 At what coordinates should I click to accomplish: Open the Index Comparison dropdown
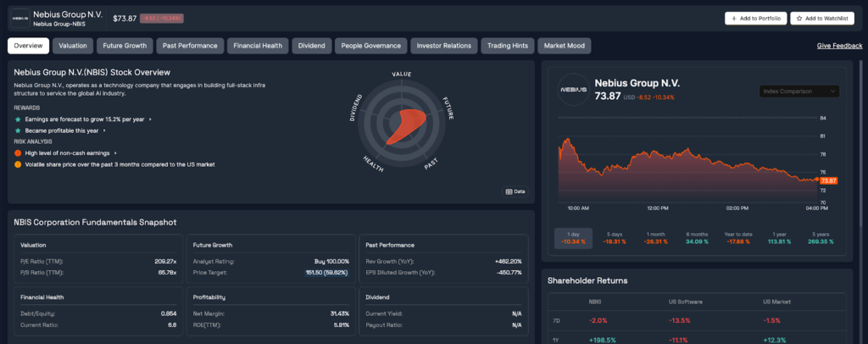tap(798, 91)
